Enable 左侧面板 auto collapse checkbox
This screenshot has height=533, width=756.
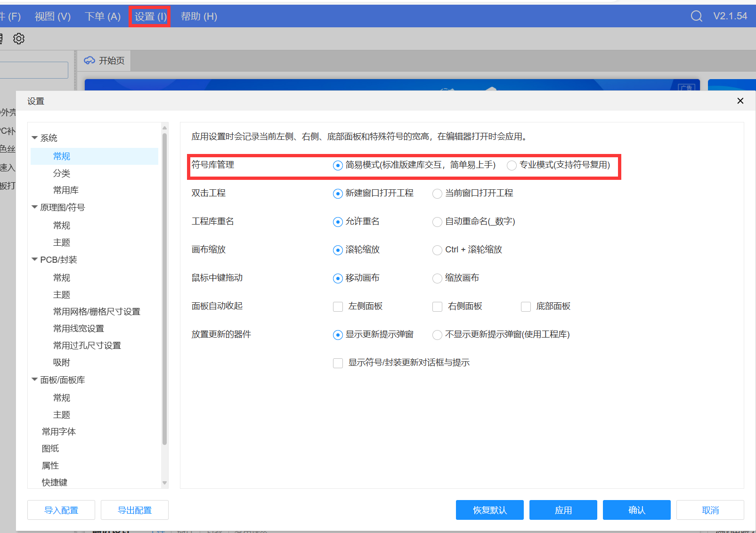[x=338, y=307]
